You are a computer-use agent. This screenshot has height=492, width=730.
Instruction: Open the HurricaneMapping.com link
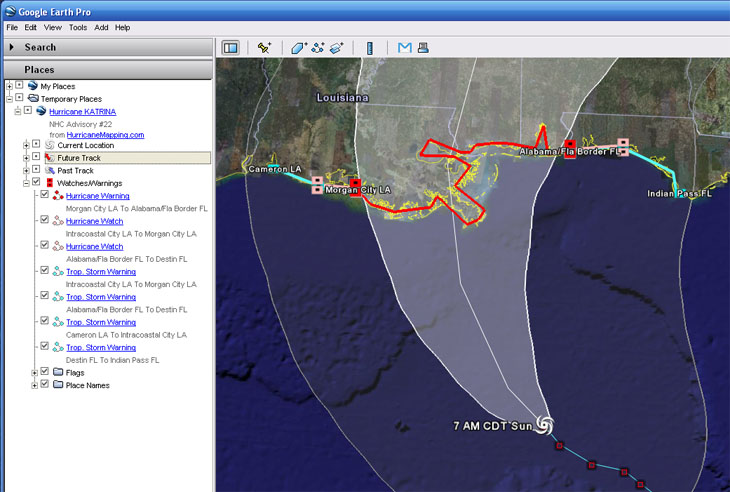(x=105, y=135)
